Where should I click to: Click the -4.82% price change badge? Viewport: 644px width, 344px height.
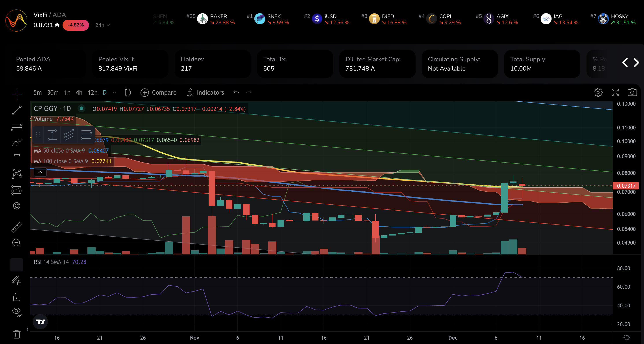click(76, 25)
